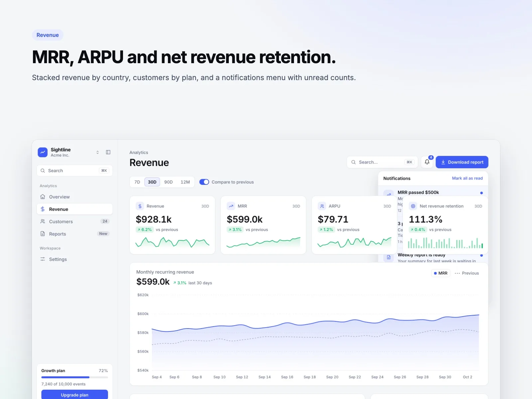Click the Net revenue retention target icon
Image resolution: width=532 pixels, height=399 pixels.
point(413,206)
